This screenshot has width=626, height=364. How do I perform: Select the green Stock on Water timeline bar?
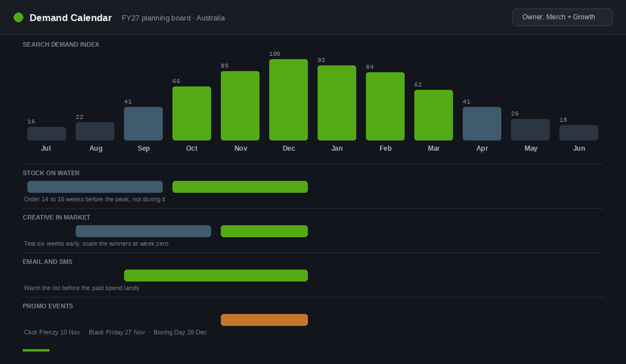click(240, 187)
